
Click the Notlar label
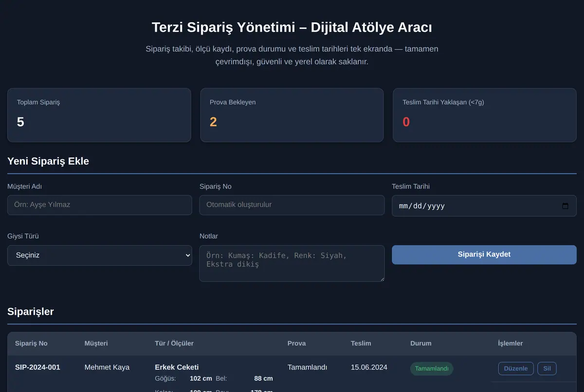point(209,236)
